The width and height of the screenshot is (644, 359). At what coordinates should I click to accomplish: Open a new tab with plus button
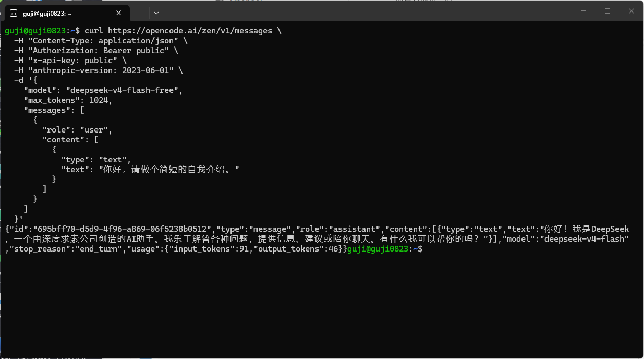click(141, 13)
